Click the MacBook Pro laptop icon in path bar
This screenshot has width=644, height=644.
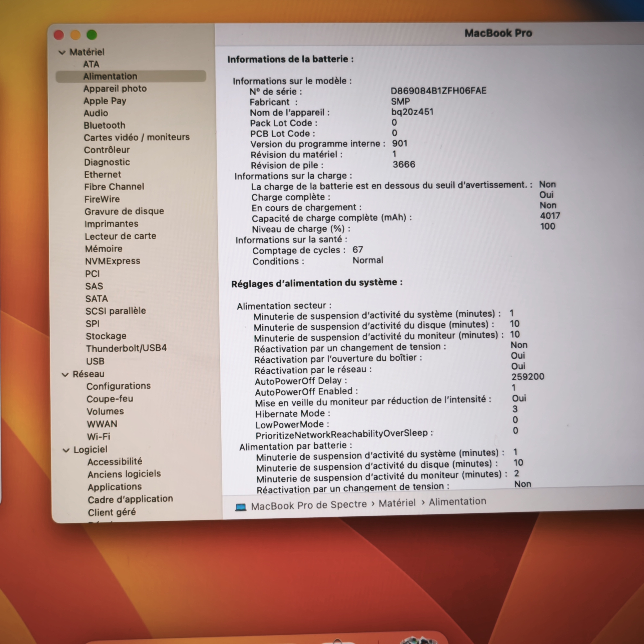pos(241,507)
